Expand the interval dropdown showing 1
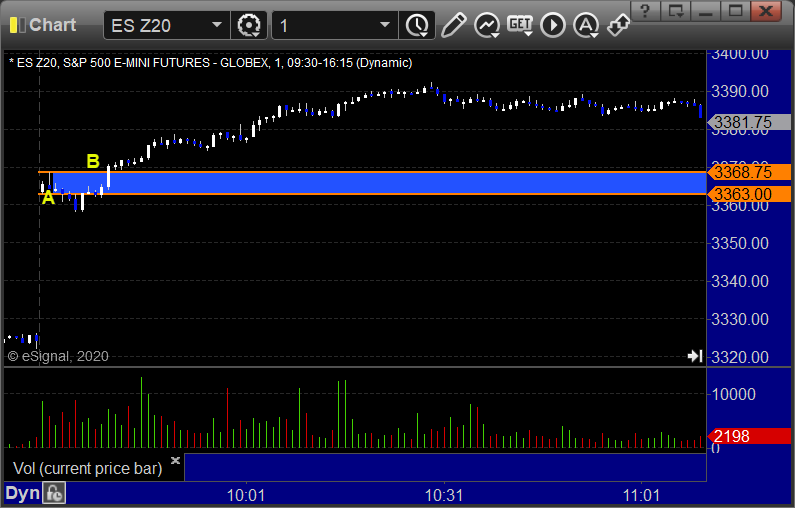 [x=385, y=25]
